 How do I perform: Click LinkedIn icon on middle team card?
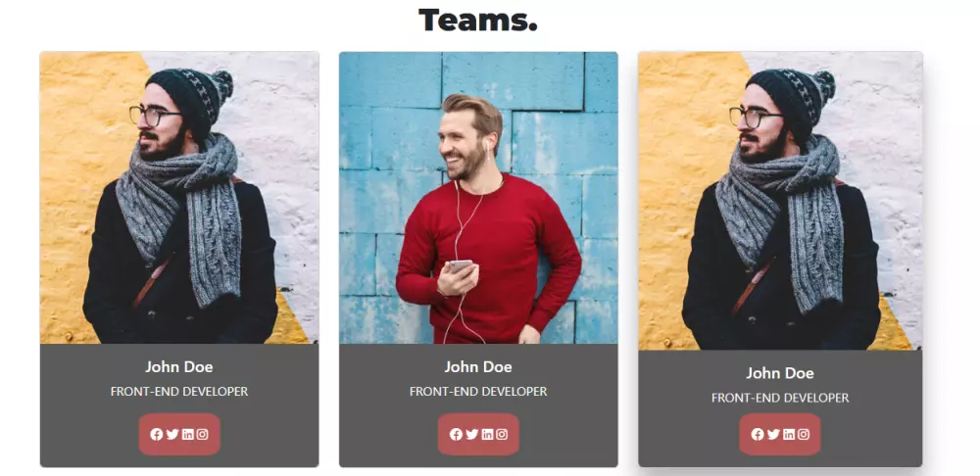(x=487, y=434)
